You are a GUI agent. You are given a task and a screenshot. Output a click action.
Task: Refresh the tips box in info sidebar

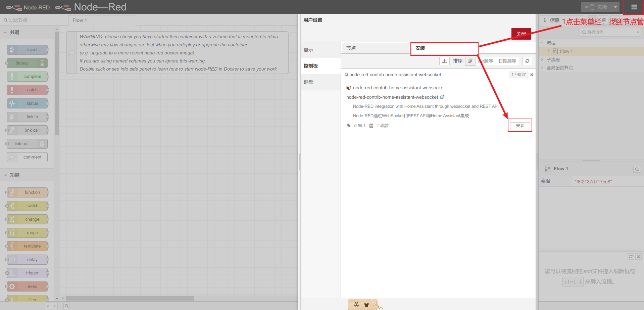tap(631, 257)
